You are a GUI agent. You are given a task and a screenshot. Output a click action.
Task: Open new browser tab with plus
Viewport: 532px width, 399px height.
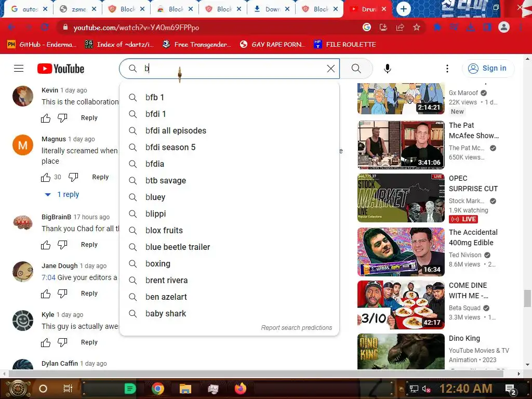[x=403, y=9]
